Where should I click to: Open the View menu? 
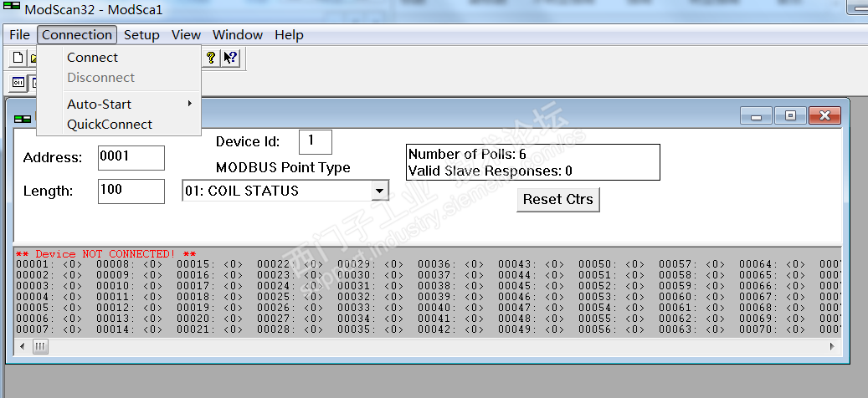tap(186, 35)
